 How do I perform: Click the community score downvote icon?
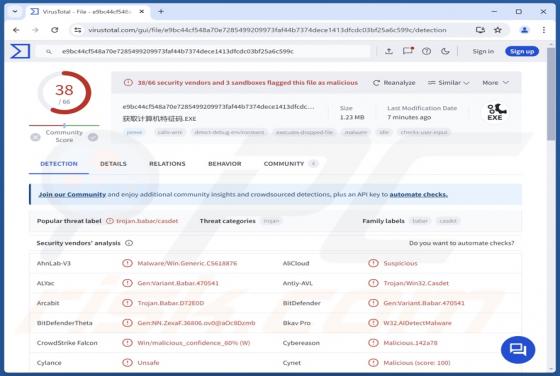(x=35, y=137)
